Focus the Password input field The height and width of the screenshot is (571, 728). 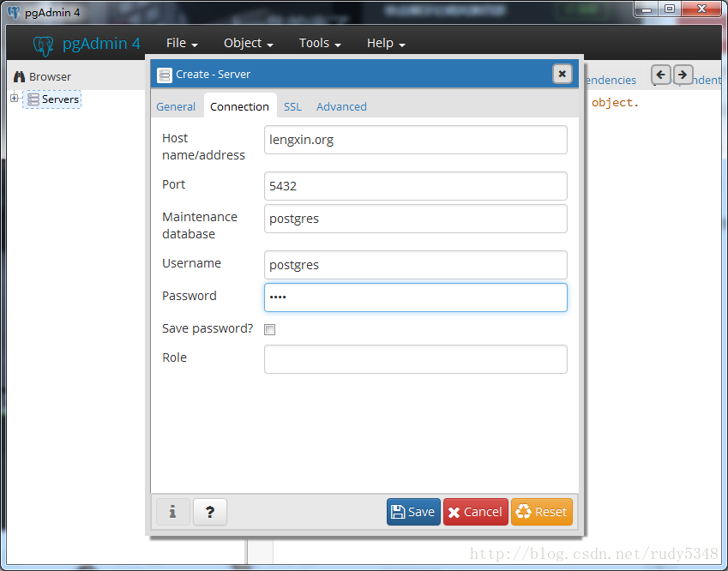416,298
